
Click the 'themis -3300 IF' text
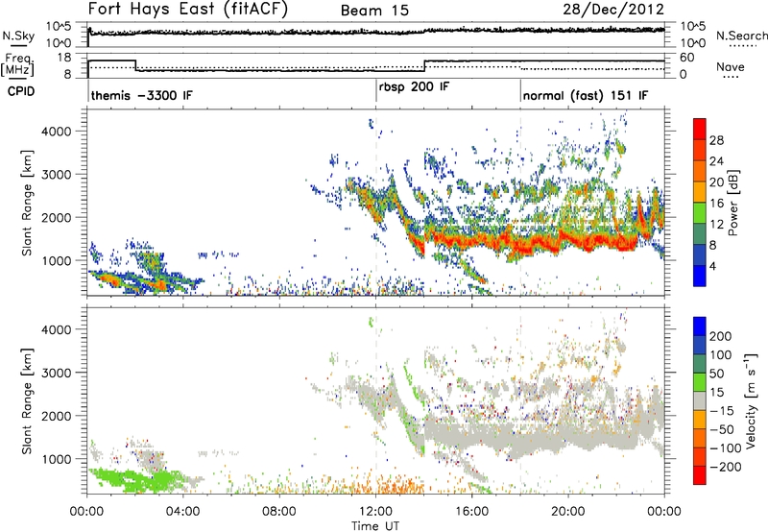coord(142,95)
